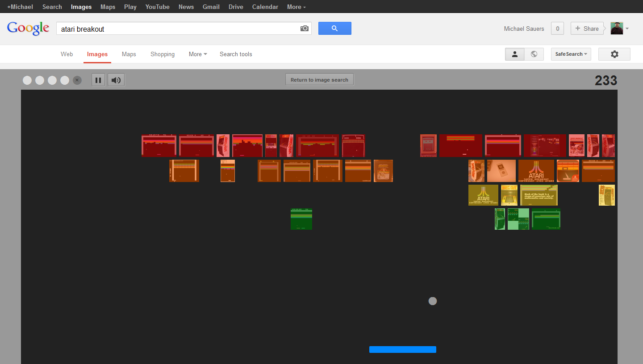Click the Share button
The width and height of the screenshot is (643, 364).
(x=587, y=29)
